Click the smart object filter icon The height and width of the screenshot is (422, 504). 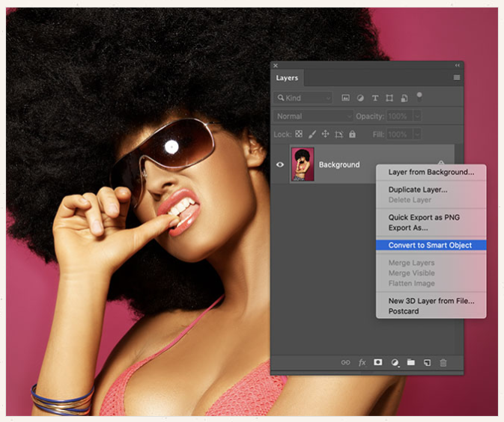(404, 98)
